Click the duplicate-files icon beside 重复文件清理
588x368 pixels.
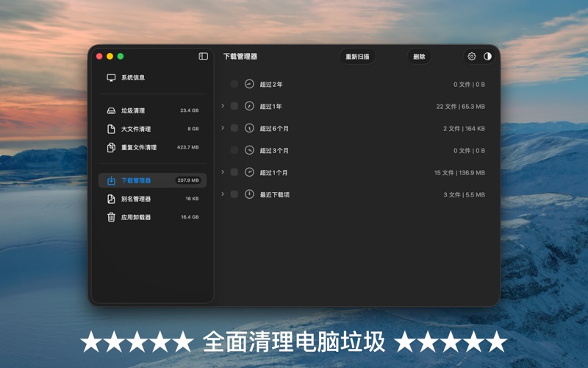point(111,148)
